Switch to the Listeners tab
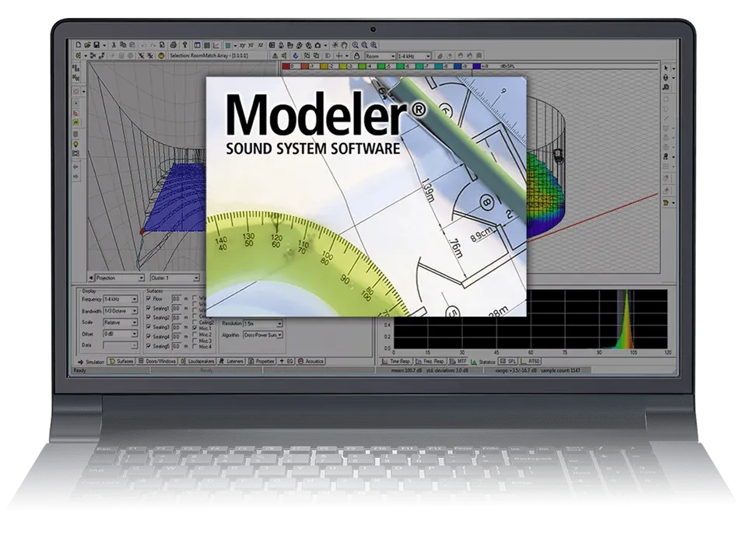The width and height of the screenshot is (747, 560). [232, 361]
